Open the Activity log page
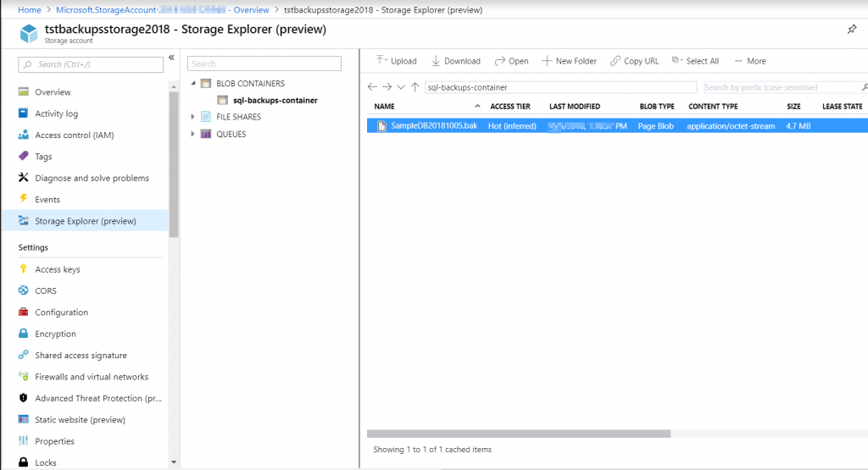 pyautogui.click(x=57, y=113)
